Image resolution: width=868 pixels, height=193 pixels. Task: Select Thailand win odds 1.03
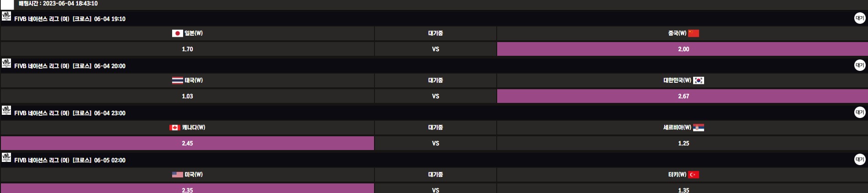(x=187, y=96)
